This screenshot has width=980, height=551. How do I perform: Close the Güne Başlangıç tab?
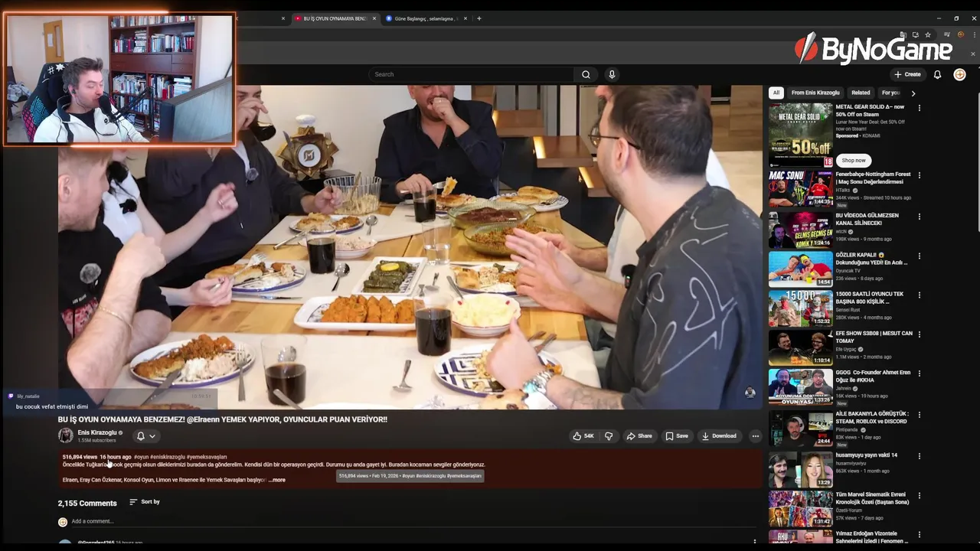465,18
